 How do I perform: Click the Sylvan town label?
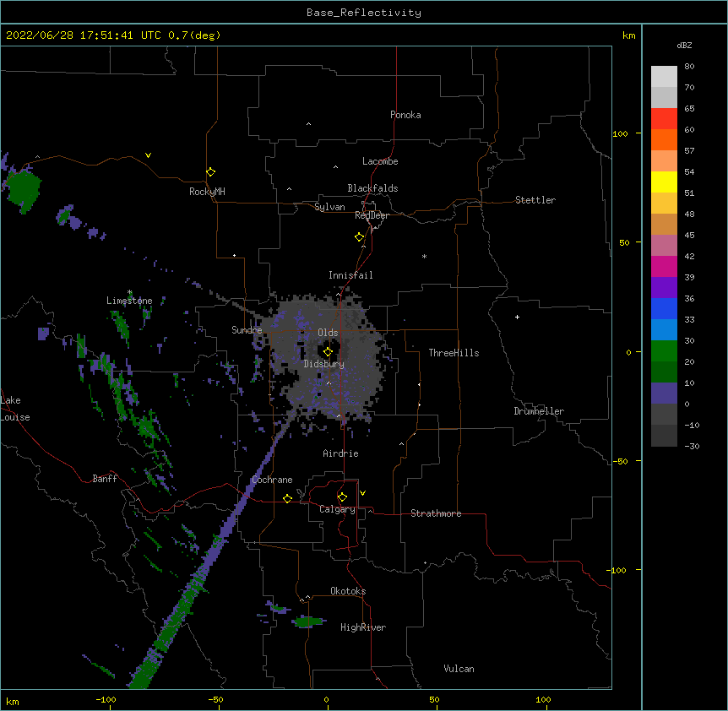point(329,207)
